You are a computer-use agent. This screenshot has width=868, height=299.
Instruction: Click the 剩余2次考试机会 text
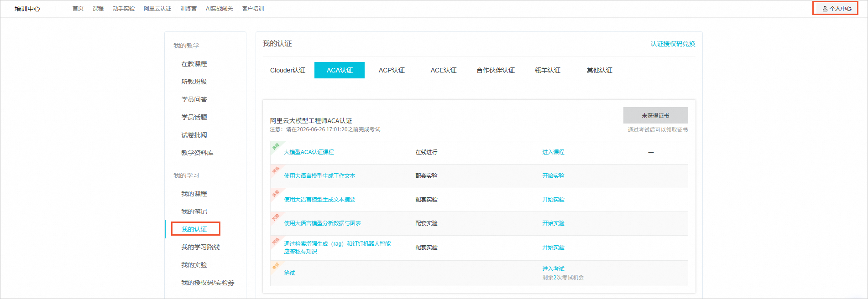point(563,278)
